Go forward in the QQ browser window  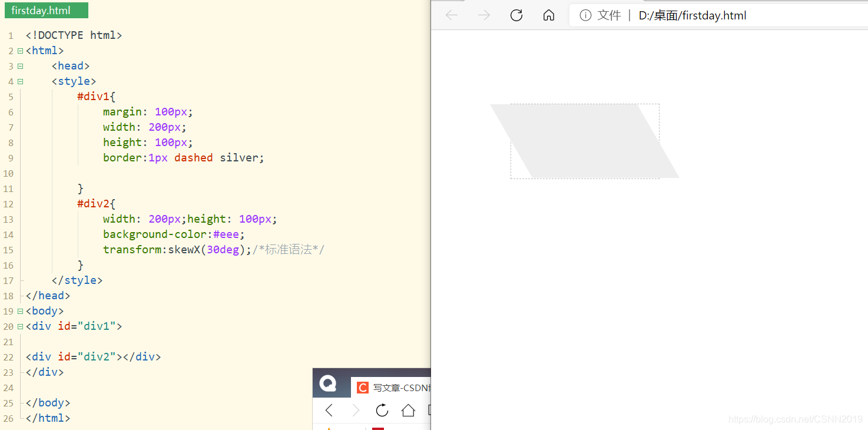tap(356, 411)
